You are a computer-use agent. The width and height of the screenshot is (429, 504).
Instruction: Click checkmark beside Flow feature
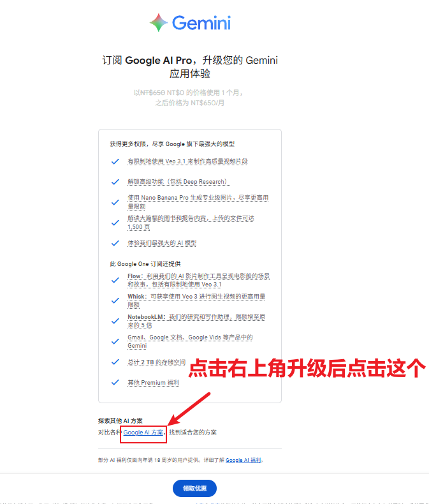(115, 280)
